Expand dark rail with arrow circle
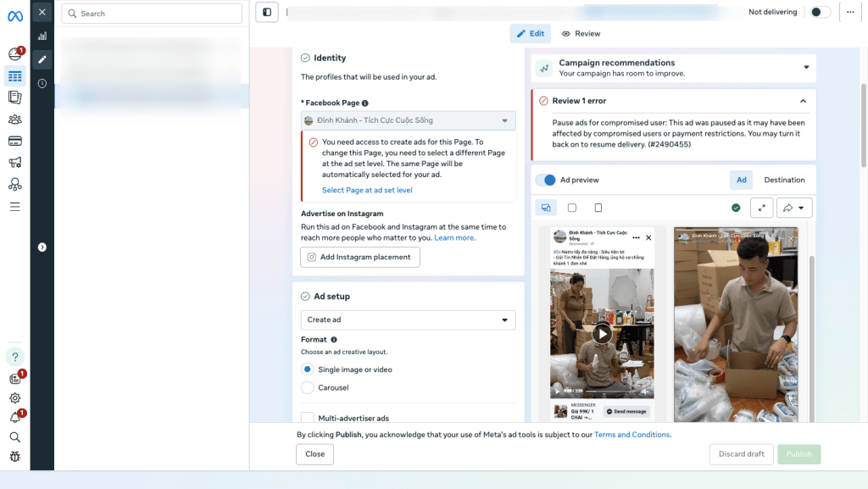The width and height of the screenshot is (868, 489). point(42,247)
